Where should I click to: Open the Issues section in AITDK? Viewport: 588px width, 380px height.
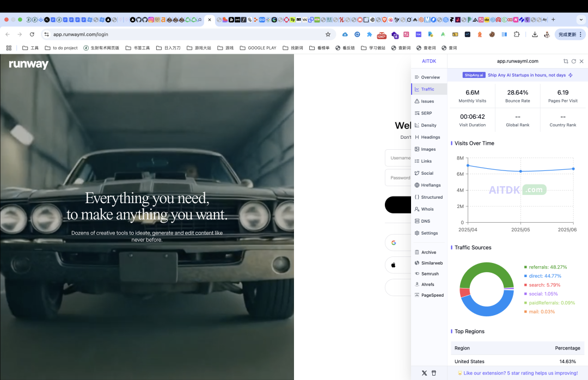pos(429,101)
